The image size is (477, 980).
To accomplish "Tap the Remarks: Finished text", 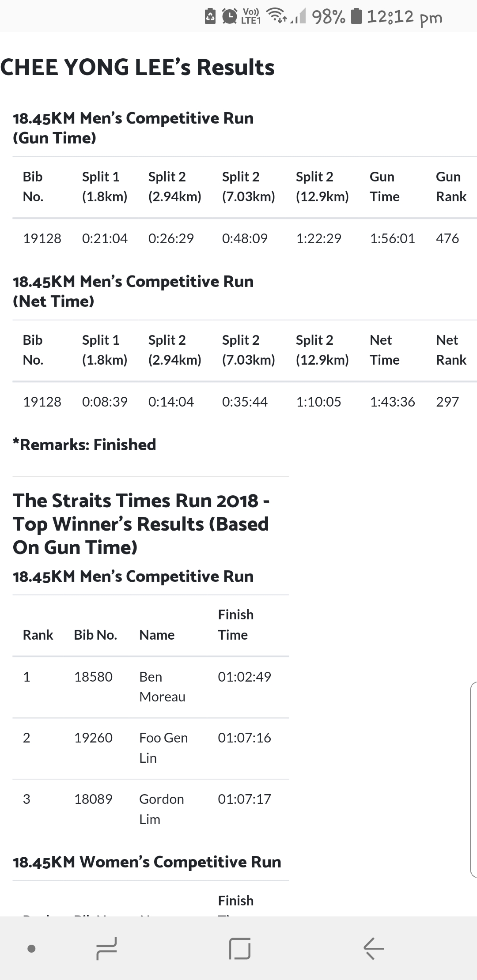I will 84,445.
